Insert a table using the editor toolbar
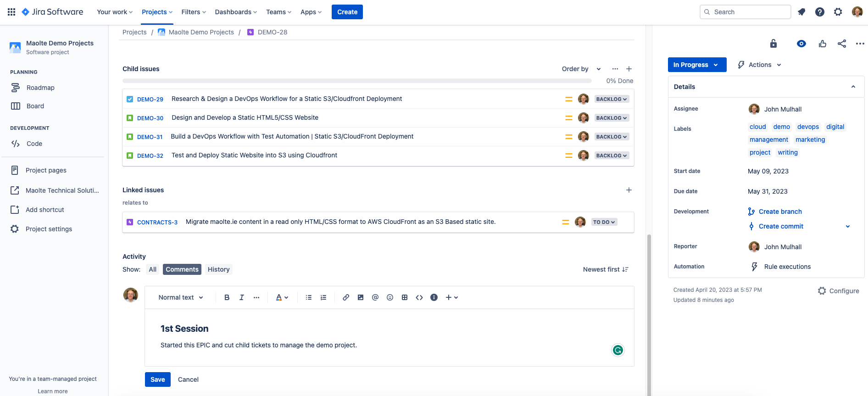Image resolution: width=868 pixels, height=396 pixels. (x=405, y=297)
